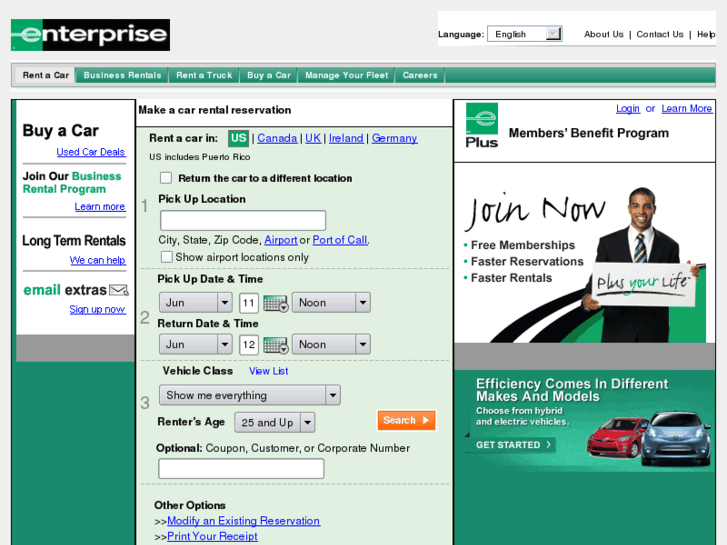Click the return day field
This screenshot has height=545, width=727.
(x=249, y=345)
